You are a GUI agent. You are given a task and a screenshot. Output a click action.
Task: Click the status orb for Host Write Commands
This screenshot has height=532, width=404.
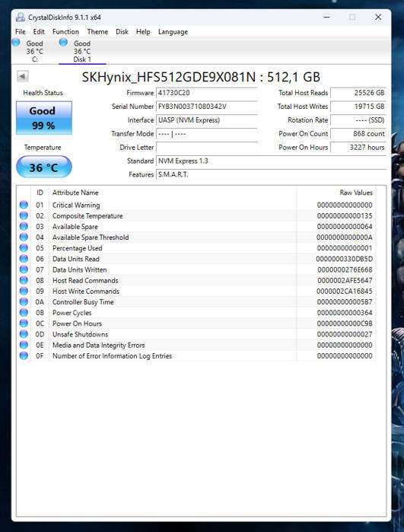24,291
